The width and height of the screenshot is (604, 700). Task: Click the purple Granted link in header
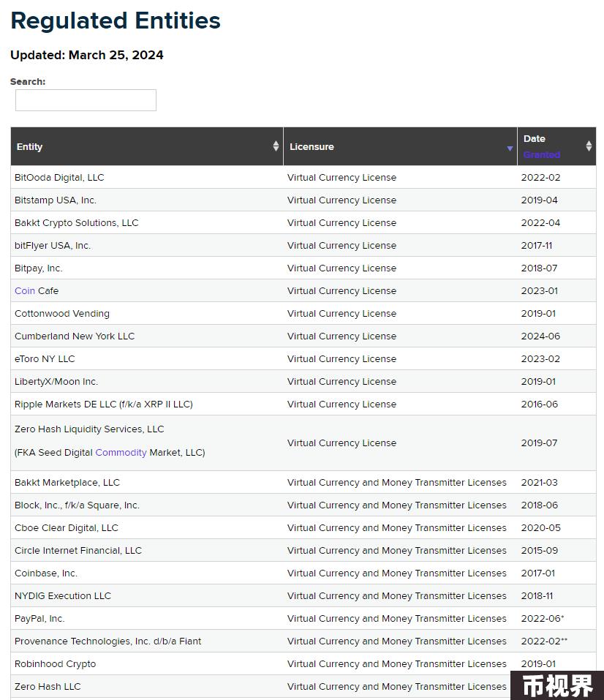pyautogui.click(x=542, y=154)
